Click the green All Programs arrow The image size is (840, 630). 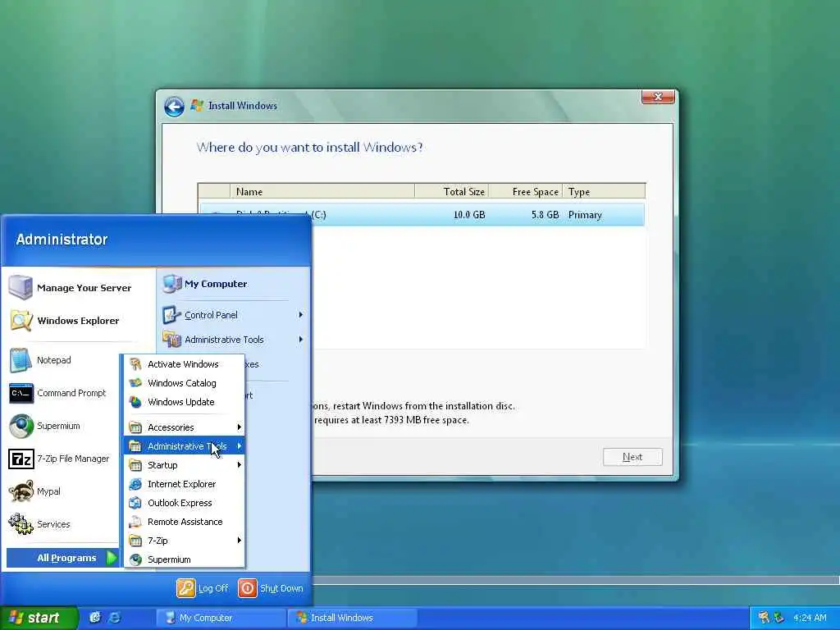pos(112,558)
